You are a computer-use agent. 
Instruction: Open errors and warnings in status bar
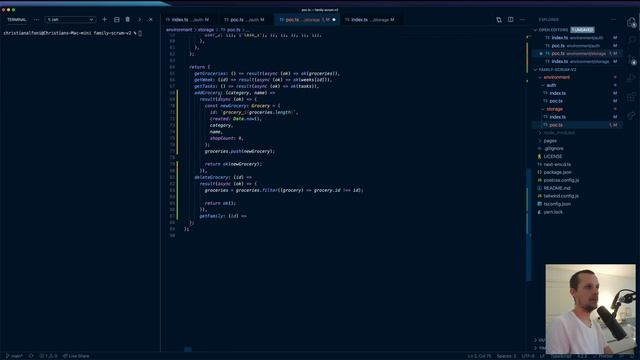coord(49,356)
